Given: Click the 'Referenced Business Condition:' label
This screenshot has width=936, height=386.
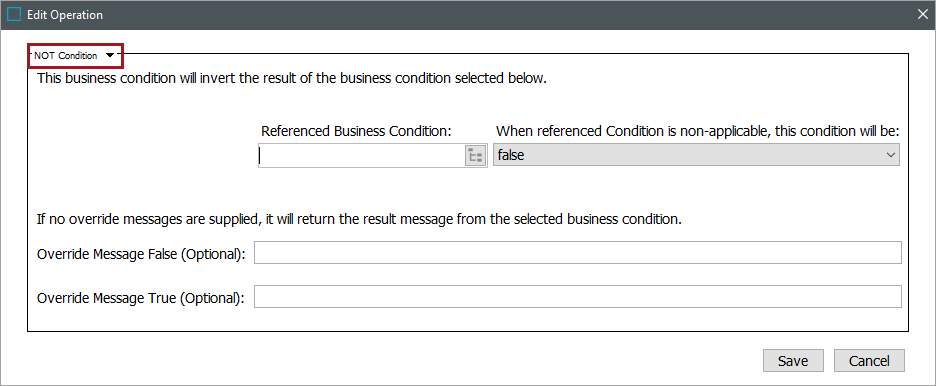Looking at the screenshot, I should pos(356,131).
